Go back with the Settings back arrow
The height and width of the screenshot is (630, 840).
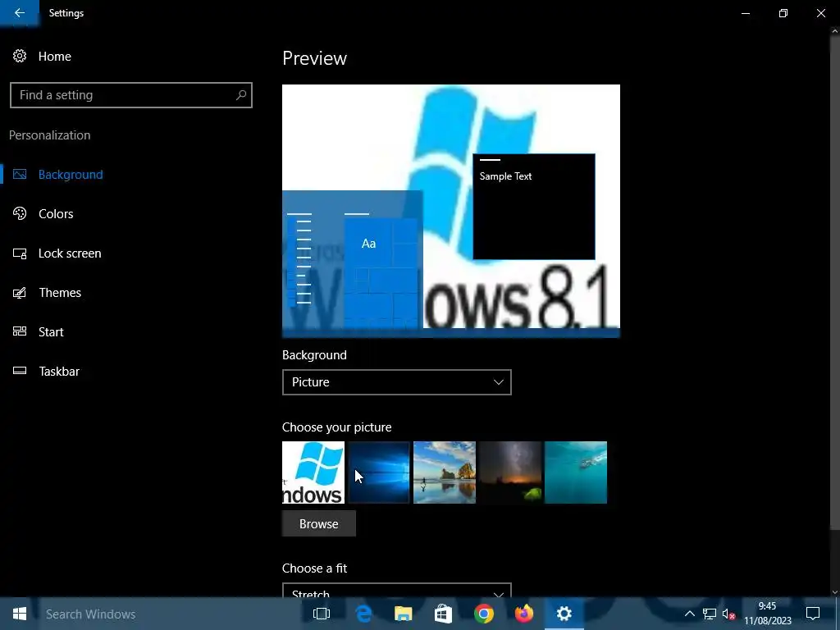point(20,13)
